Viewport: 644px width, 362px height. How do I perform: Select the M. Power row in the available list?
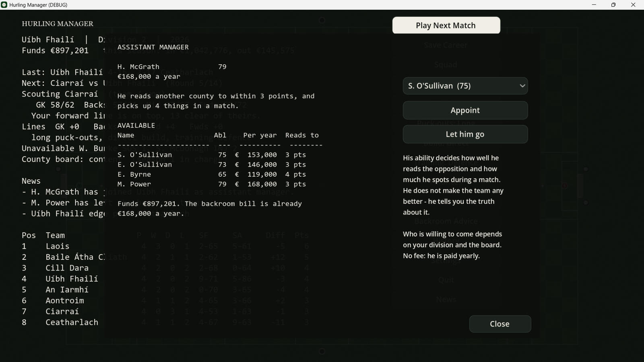click(x=212, y=184)
